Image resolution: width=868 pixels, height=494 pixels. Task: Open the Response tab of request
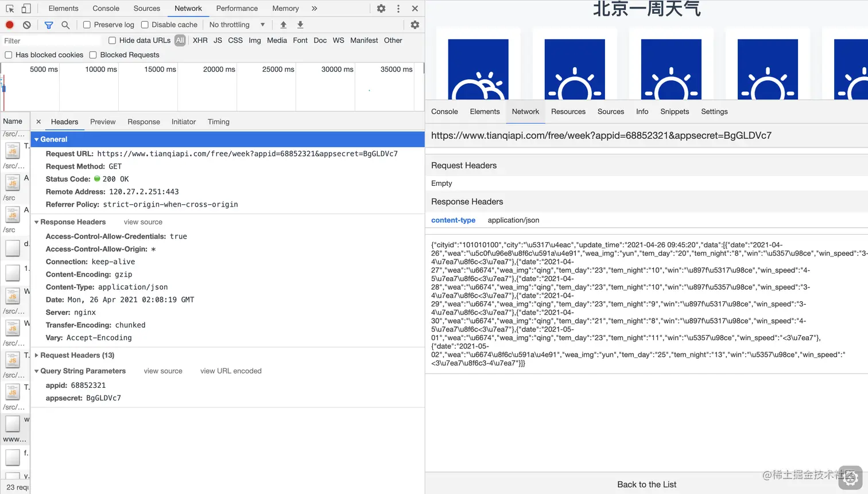(x=144, y=122)
